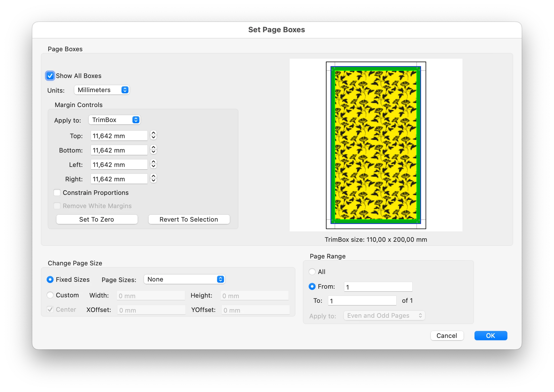The width and height of the screenshot is (554, 392).
Task: Click the page preview thumbnail with floral pattern
Action: (376, 145)
